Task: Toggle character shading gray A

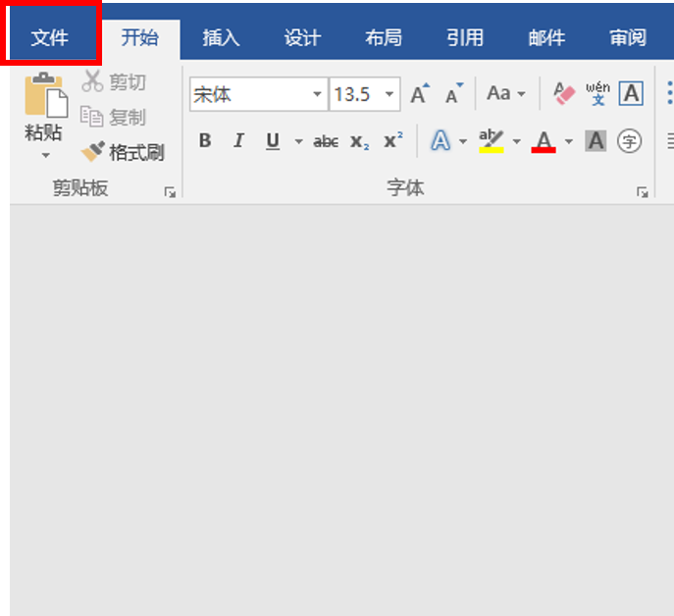Action: 596,140
